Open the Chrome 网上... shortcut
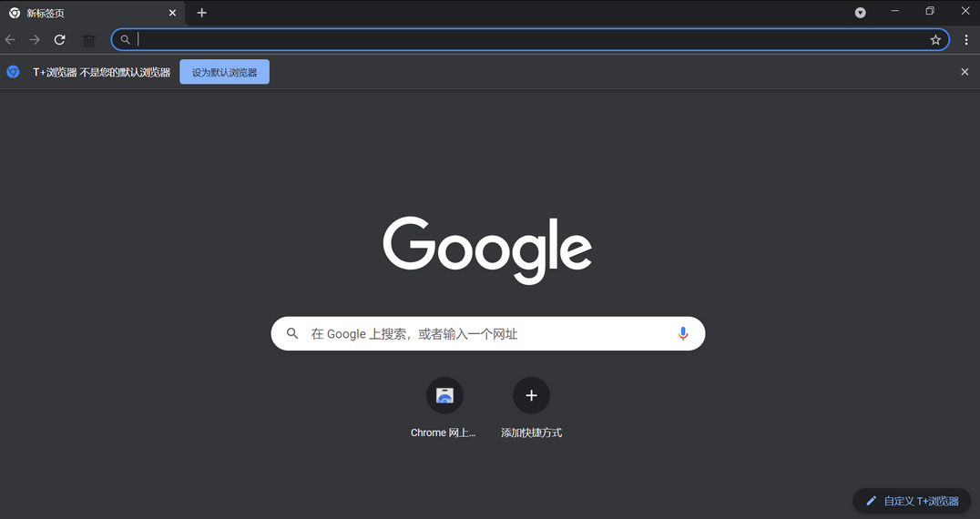 [444, 407]
